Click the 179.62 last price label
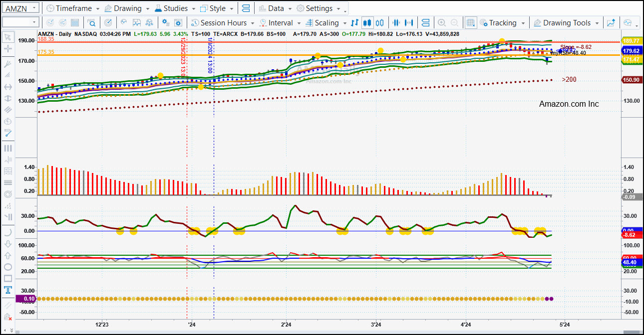 (631, 51)
